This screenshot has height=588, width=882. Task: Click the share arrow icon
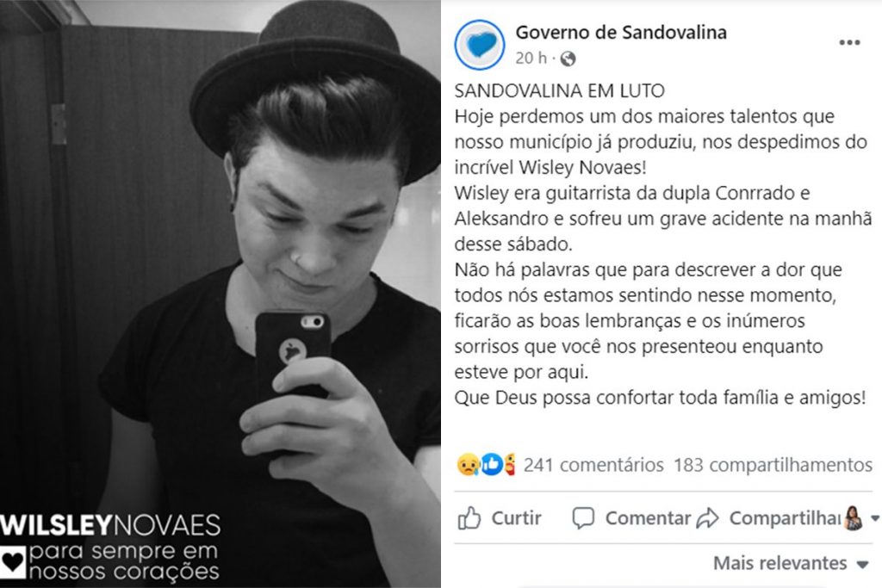707,517
